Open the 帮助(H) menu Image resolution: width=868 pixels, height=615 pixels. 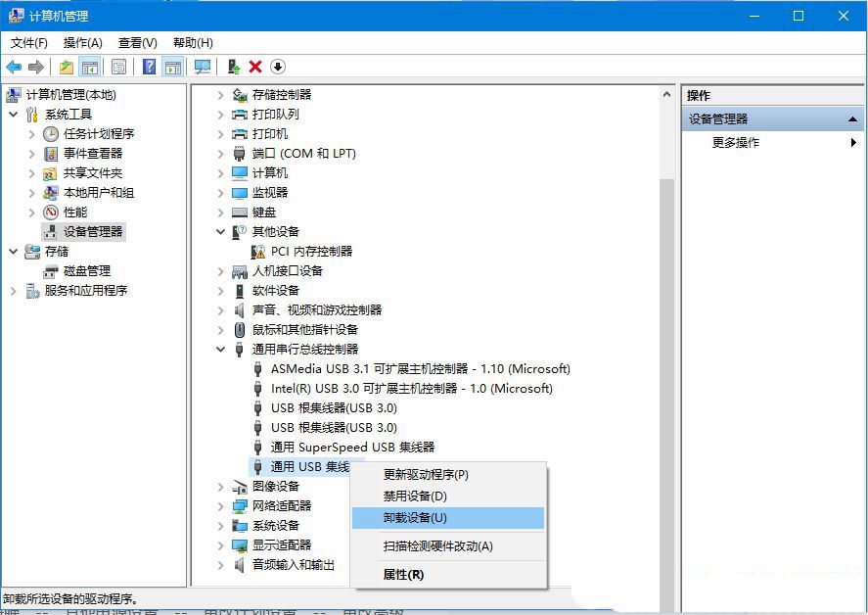pyautogui.click(x=193, y=43)
